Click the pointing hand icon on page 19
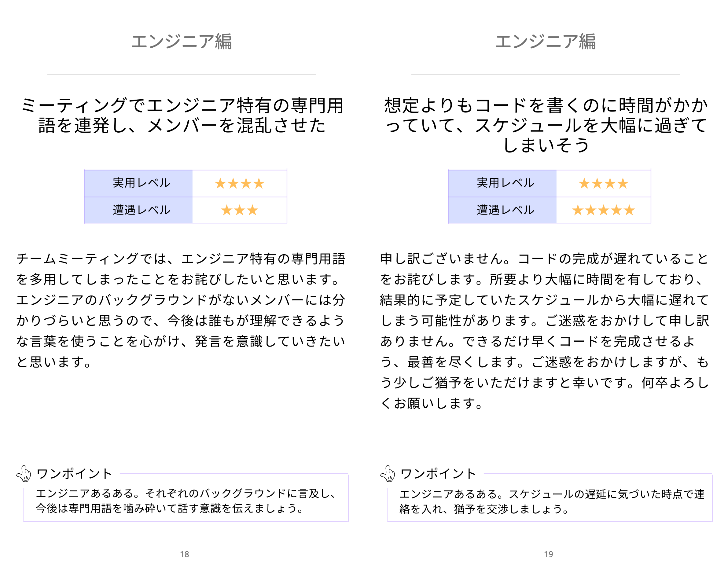The width and height of the screenshot is (728, 569). tap(388, 473)
